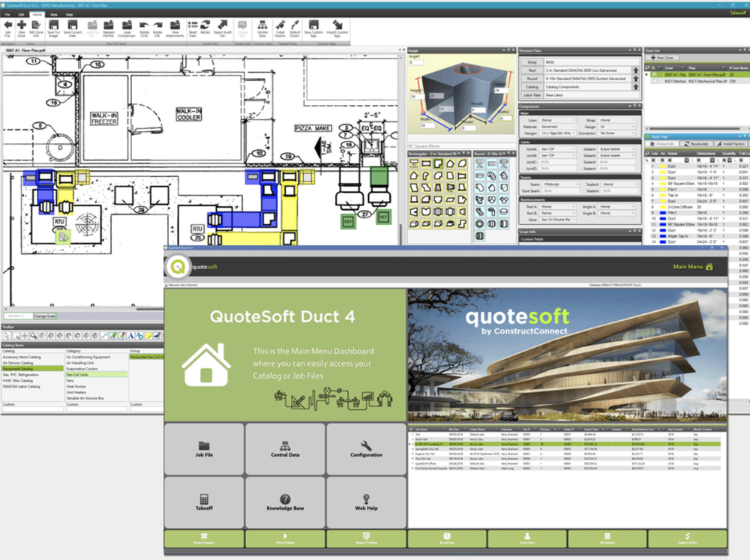This screenshot has width=750, height=560.
Task: Select the text 'A' annotation tool
Action: click(x=130, y=336)
